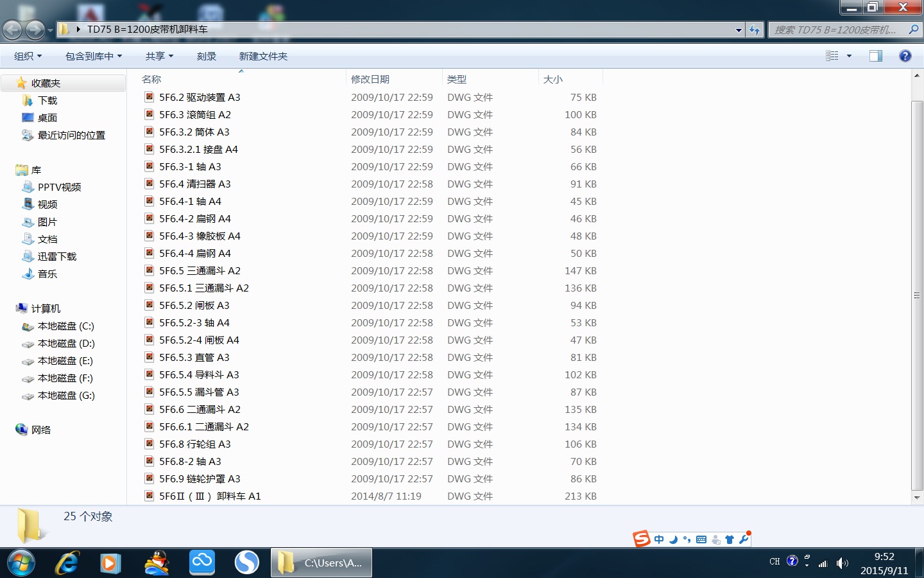This screenshot has width=924, height=578.
Task: Open the 包含到库中 dropdown
Action: [x=94, y=57]
